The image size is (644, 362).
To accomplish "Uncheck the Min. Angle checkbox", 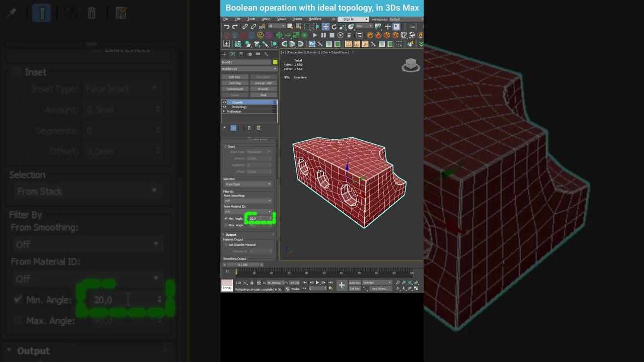I will 226,218.
